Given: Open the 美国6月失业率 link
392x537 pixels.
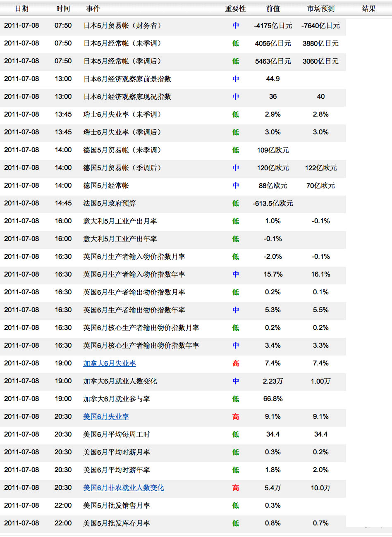Looking at the screenshot, I should (x=106, y=417).
